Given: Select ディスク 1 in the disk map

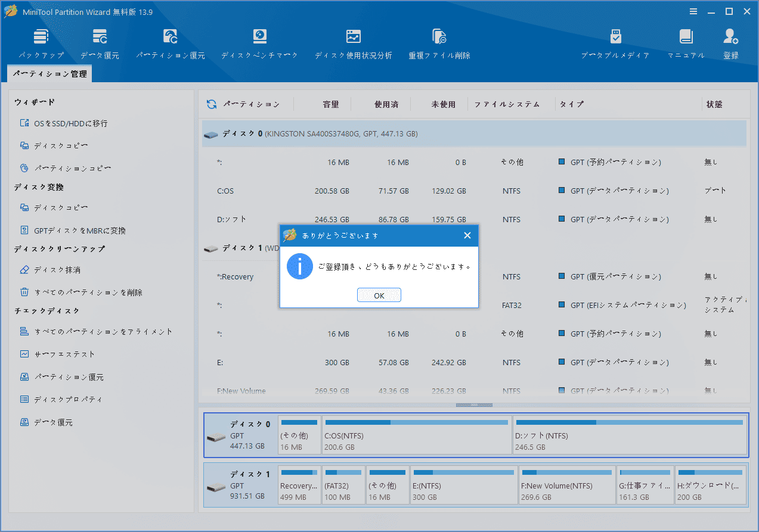Looking at the screenshot, I should [x=240, y=485].
